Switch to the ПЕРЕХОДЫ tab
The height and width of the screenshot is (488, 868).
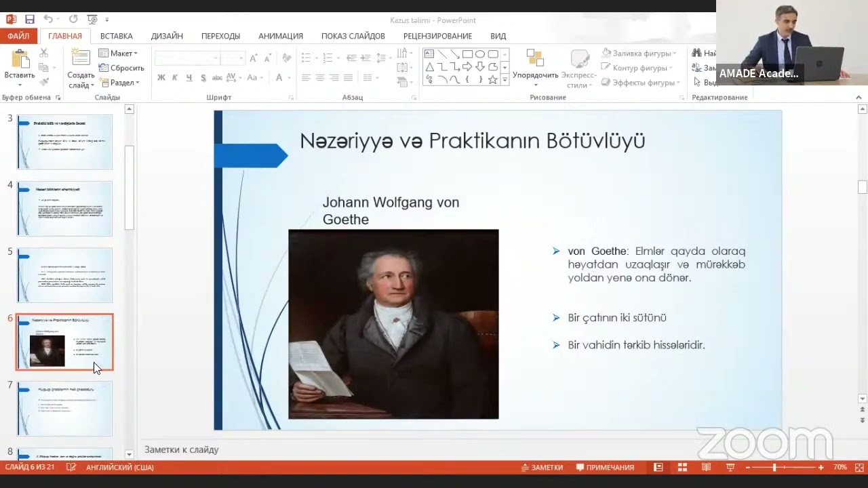220,36
